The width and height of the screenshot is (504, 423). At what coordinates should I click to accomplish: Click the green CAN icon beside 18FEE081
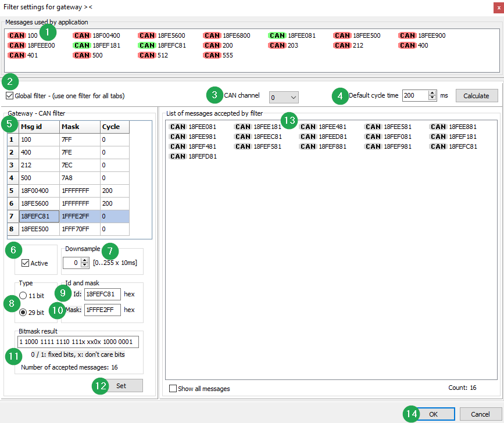coord(278,35)
